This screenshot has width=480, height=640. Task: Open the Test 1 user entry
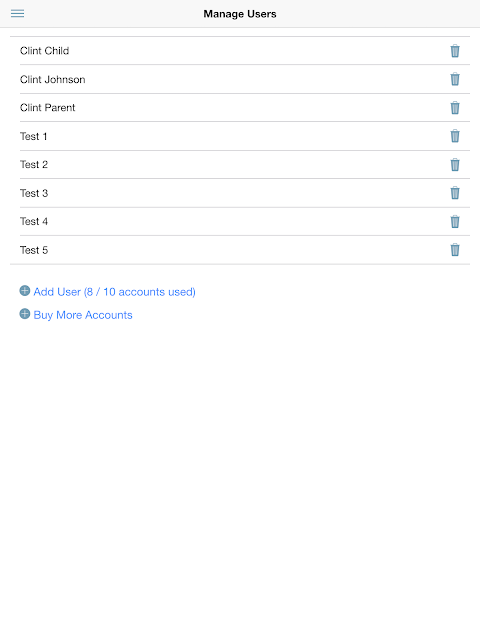point(245,136)
